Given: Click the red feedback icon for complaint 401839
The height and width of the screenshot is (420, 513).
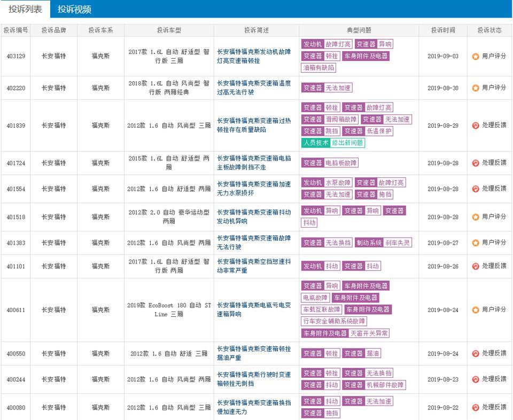Looking at the screenshot, I should pyautogui.click(x=476, y=125).
